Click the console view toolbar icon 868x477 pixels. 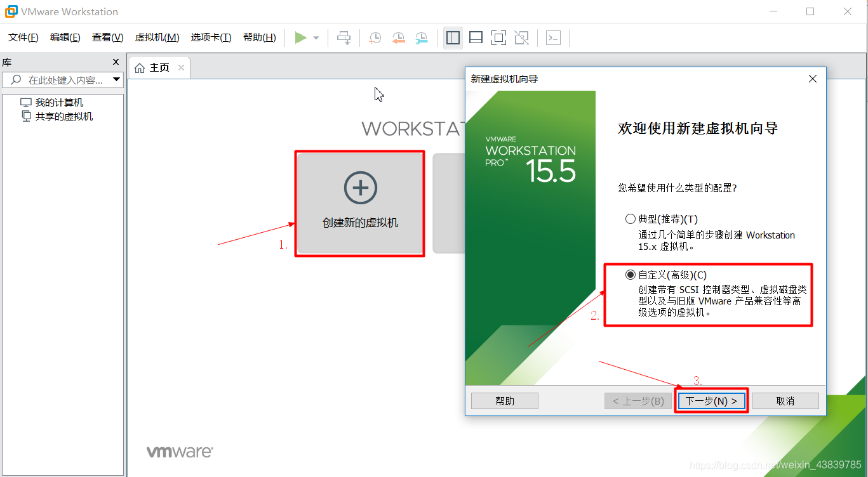(554, 38)
